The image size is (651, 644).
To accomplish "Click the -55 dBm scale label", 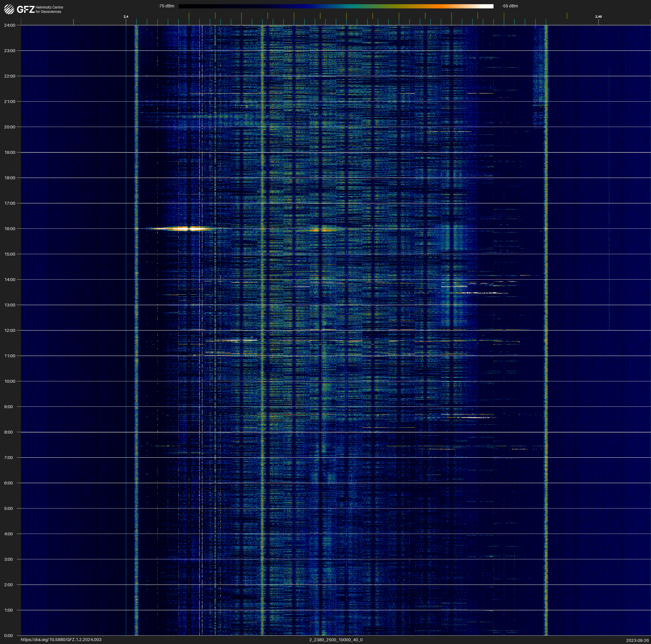I will coord(509,6).
